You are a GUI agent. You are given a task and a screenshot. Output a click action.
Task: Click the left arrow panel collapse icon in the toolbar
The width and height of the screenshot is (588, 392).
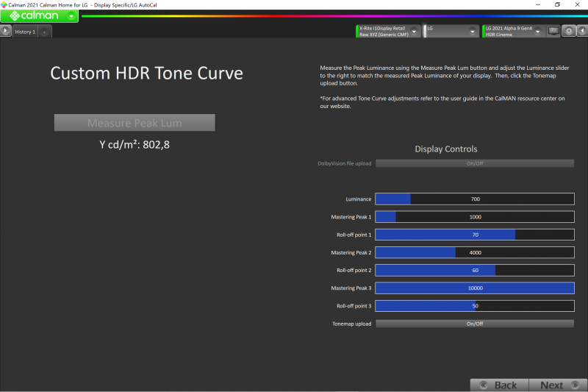coord(582,31)
